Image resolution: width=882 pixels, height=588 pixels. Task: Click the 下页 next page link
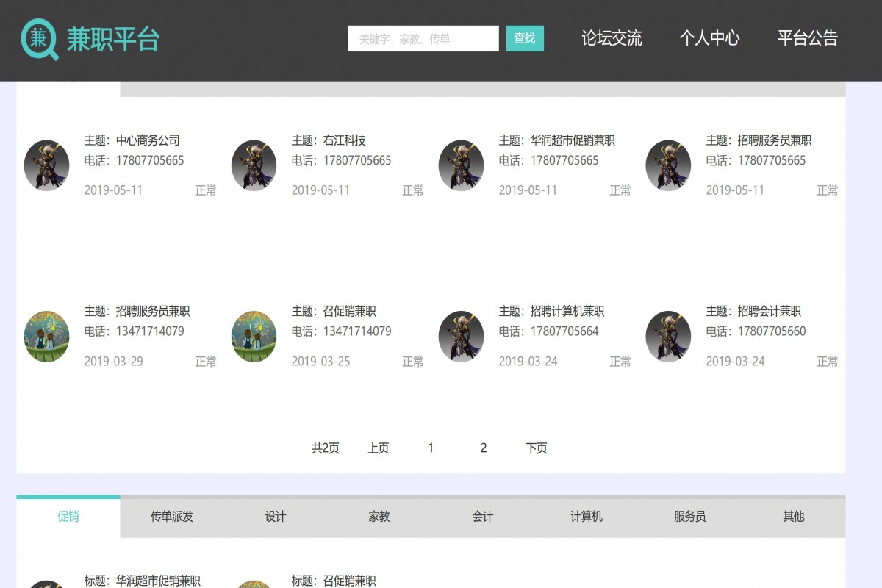pos(537,447)
